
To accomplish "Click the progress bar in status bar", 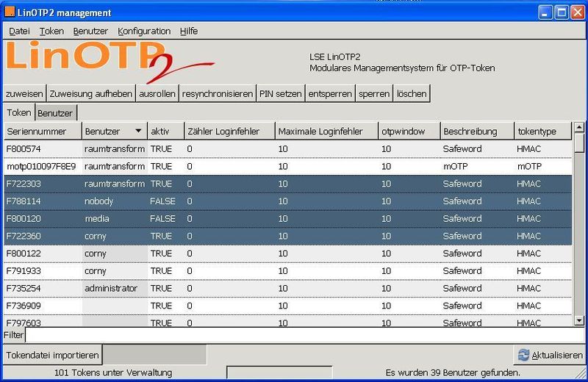I will 279,372.
